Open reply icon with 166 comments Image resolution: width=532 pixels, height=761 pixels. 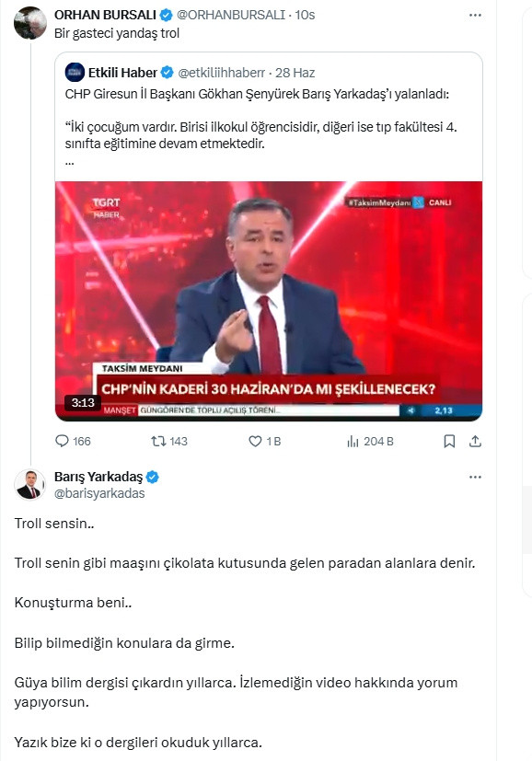(63, 441)
